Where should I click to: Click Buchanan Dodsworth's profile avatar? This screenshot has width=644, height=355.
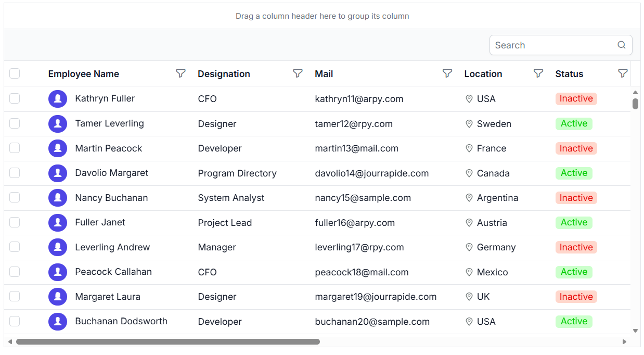point(58,321)
